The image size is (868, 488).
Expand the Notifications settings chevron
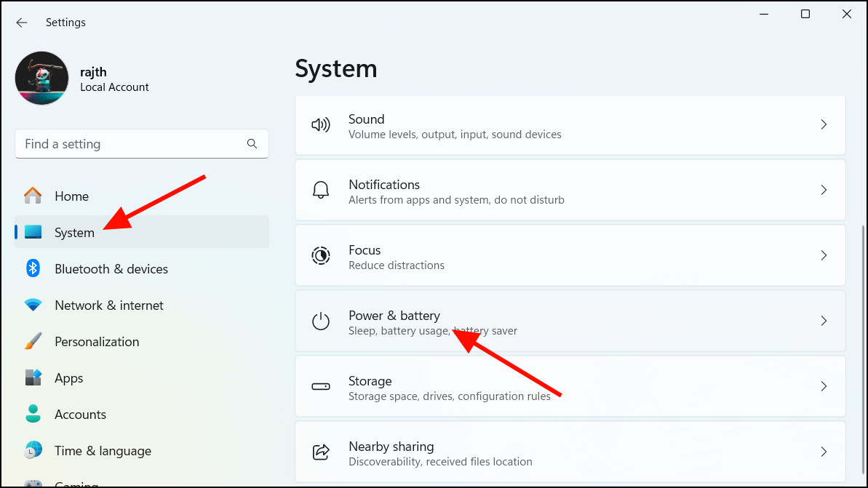coord(824,190)
